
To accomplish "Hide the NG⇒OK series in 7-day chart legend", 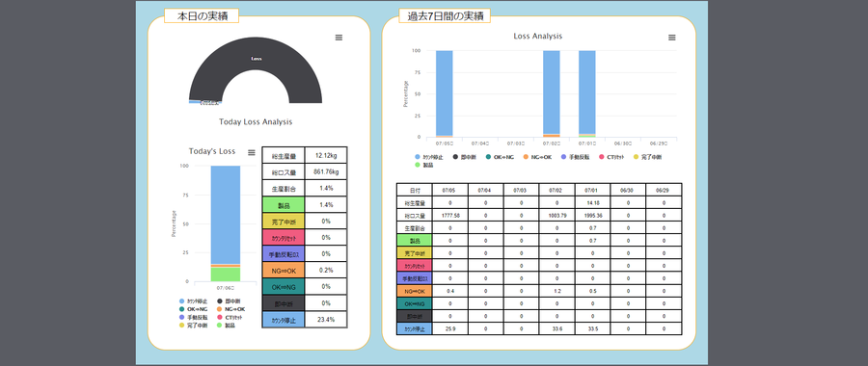I will click(537, 157).
